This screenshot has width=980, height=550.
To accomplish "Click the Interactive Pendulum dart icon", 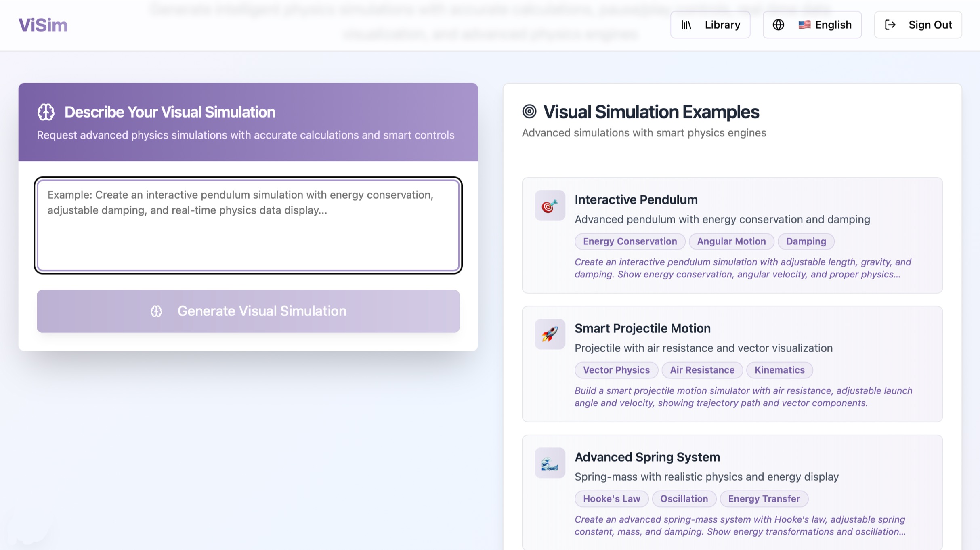I will (x=550, y=206).
